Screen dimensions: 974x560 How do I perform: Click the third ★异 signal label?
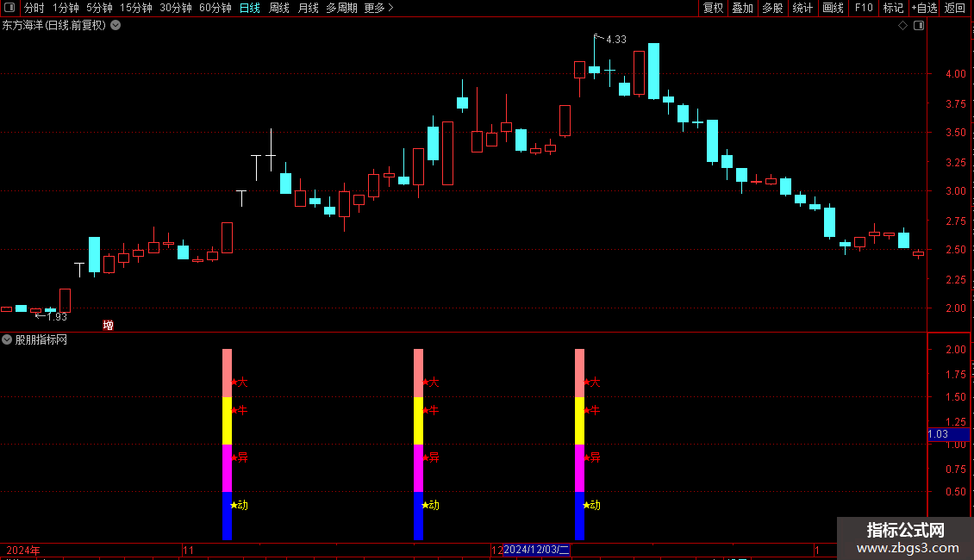(x=592, y=457)
